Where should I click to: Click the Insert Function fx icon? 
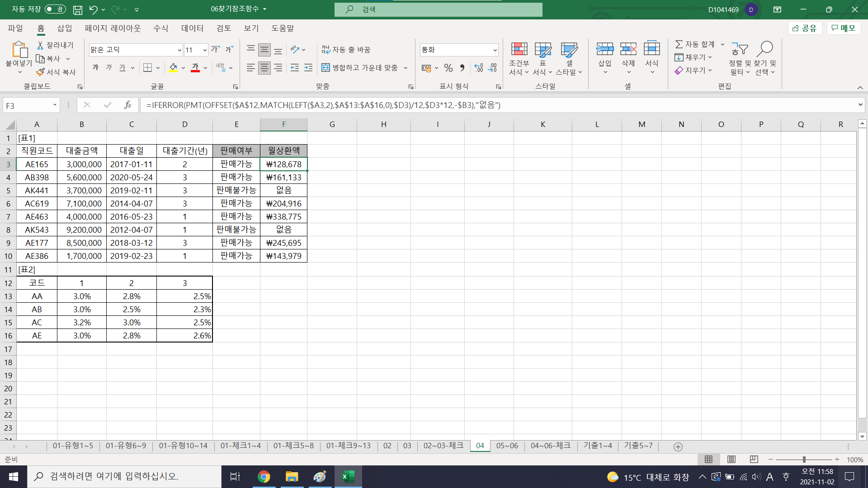[x=127, y=105]
